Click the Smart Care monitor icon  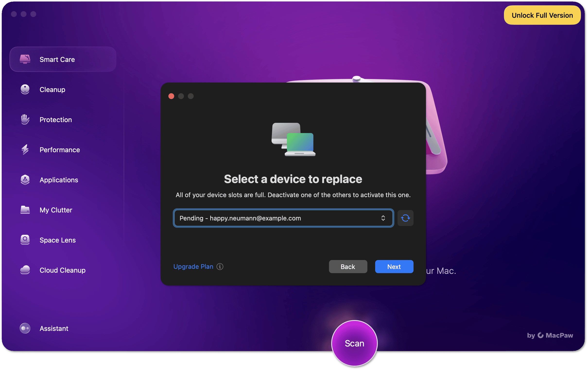(25, 59)
